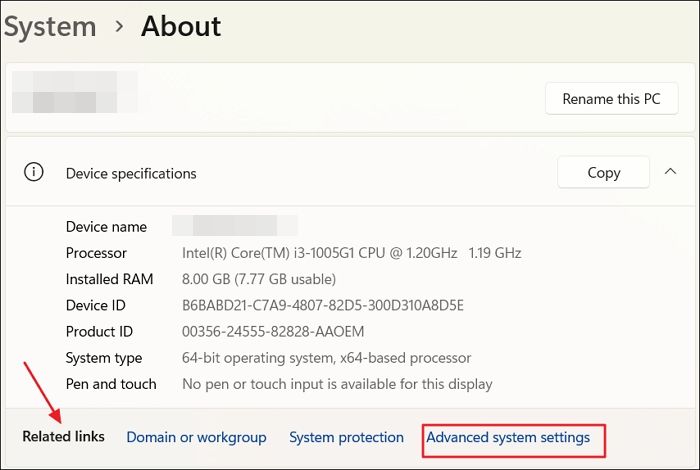Click the Rename this PC button

tap(611, 99)
